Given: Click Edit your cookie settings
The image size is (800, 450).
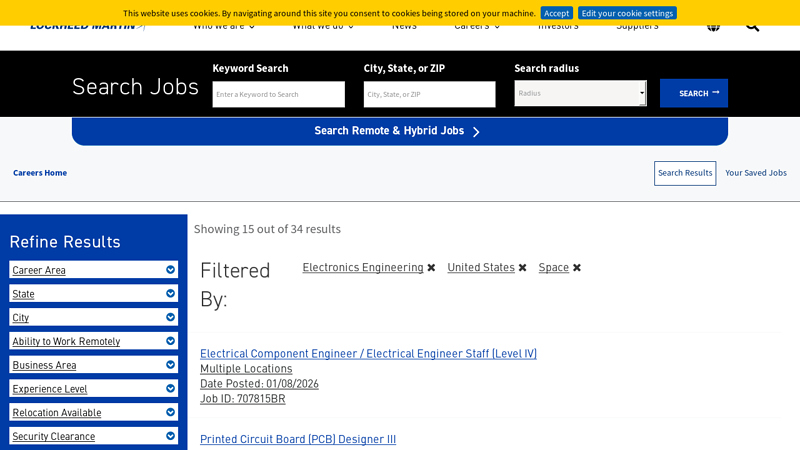Looking at the screenshot, I should pos(627,13).
